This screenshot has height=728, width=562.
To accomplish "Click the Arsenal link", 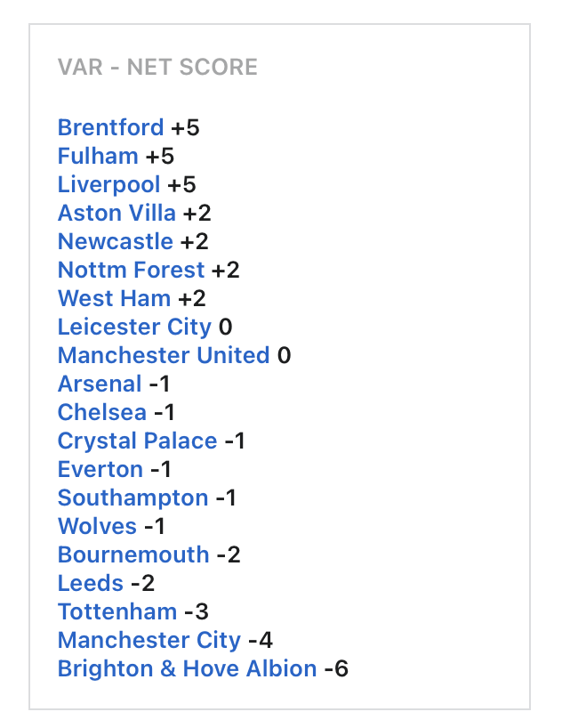I will click(x=100, y=384).
